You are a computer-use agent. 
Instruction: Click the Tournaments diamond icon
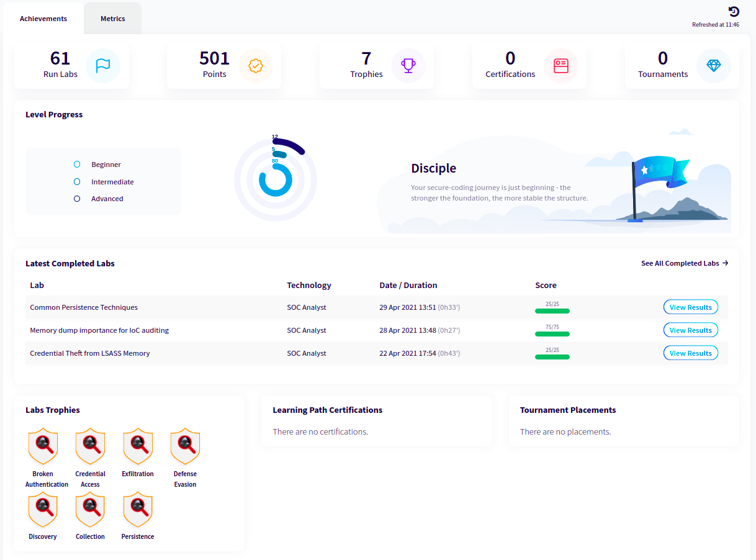[714, 66]
